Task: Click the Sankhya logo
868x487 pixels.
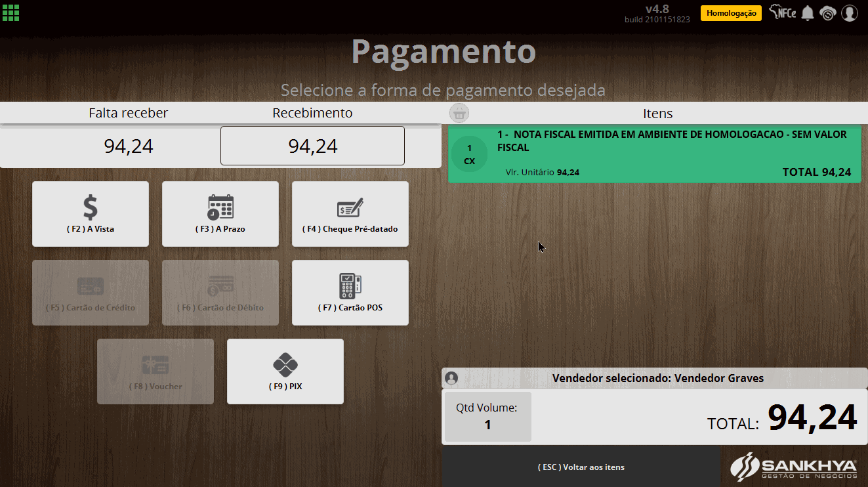Action: [794, 467]
